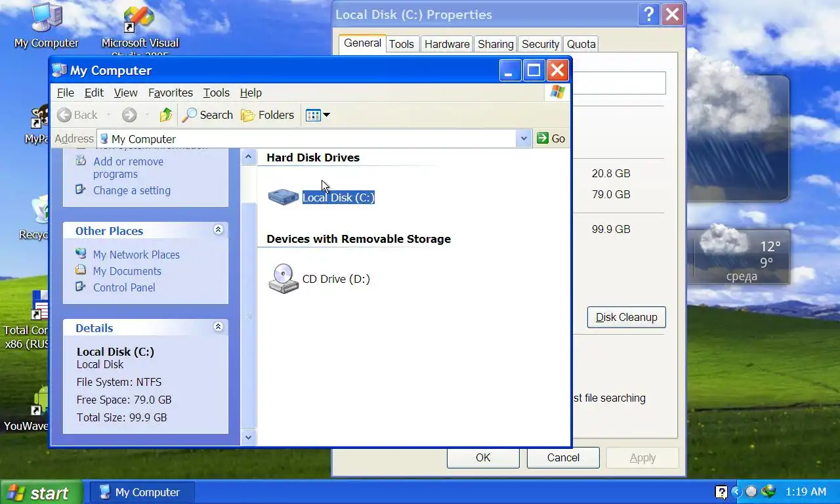Screen dimensions: 840x504
Task: Open My Network Places link
Action: (136, 255)
